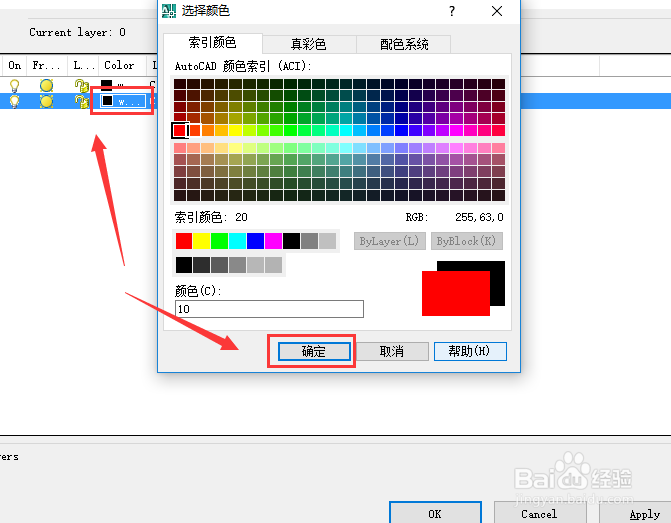Pick the selected red ACI swatch
671x523 pixels.
coord(180,131)
